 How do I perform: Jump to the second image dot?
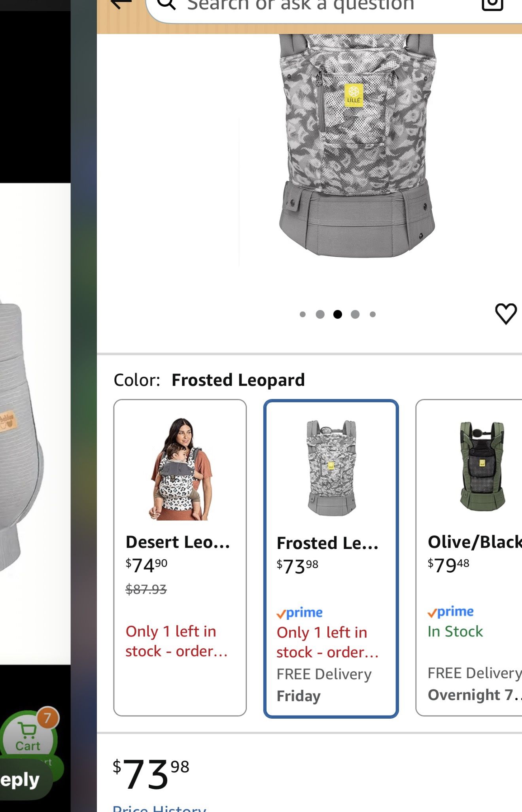click(320, 314)
